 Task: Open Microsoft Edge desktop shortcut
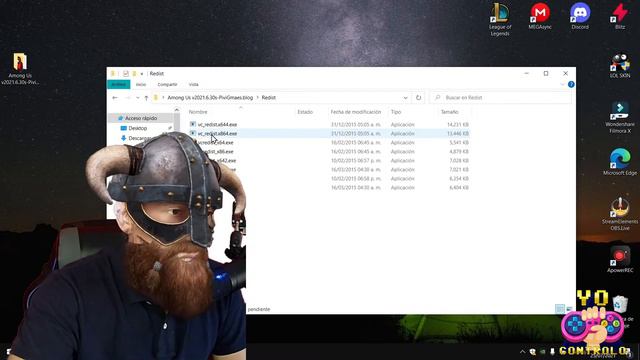[x=620, y=162]
